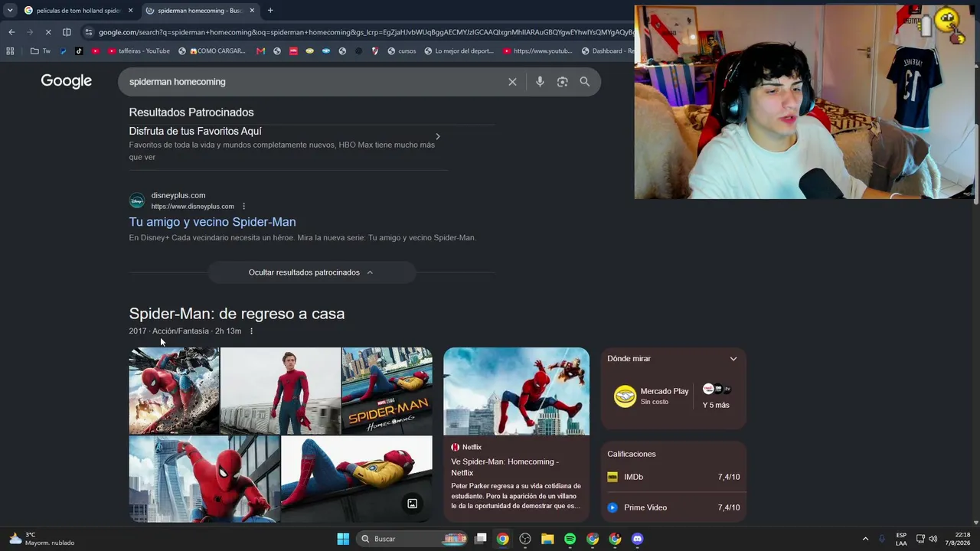Select Mercado Play watch option
Viewport: 980px width, 551px height.
coord(652,396)
